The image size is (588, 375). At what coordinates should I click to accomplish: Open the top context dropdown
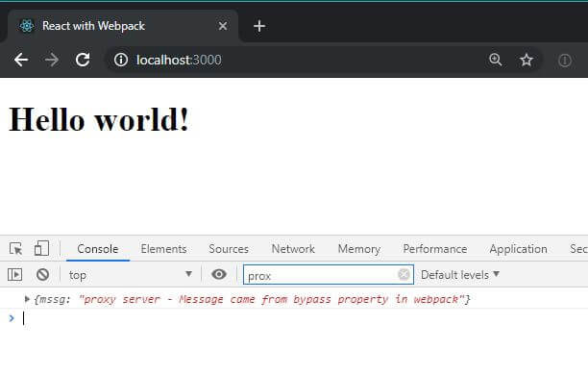[x=130, y=275]
